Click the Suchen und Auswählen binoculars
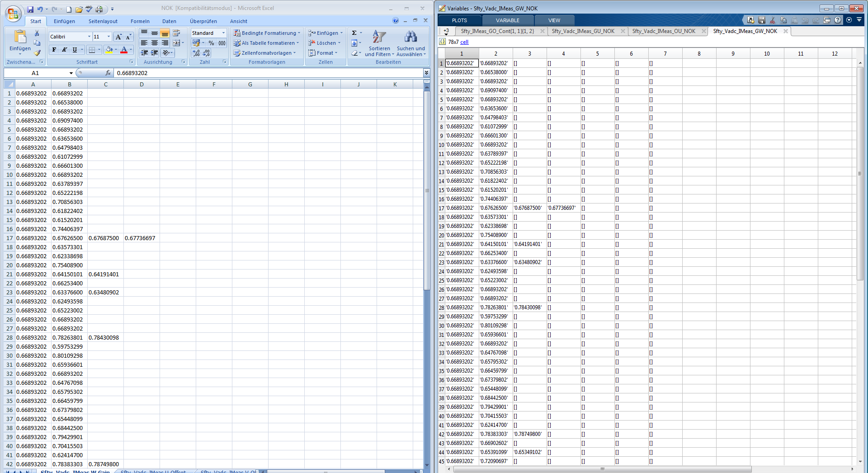 point(410,37)
